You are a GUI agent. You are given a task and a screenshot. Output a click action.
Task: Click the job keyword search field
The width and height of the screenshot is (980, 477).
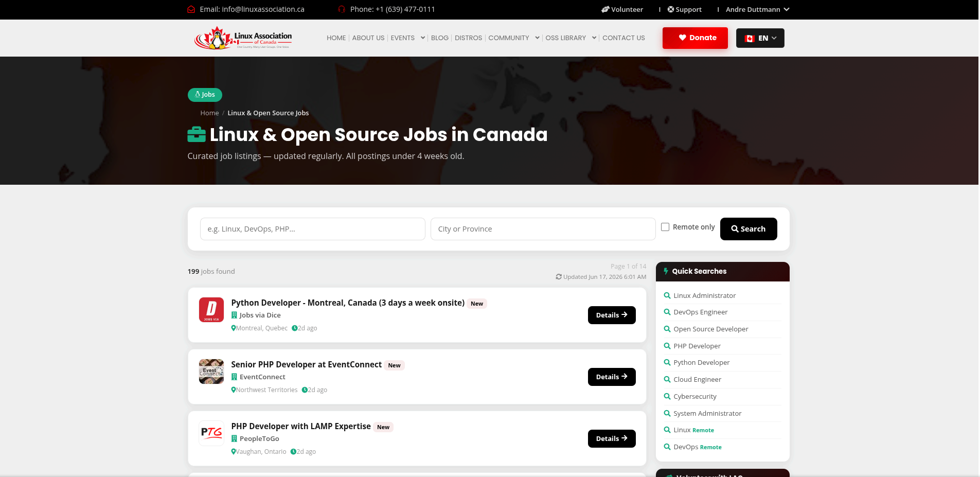(313, 229)
